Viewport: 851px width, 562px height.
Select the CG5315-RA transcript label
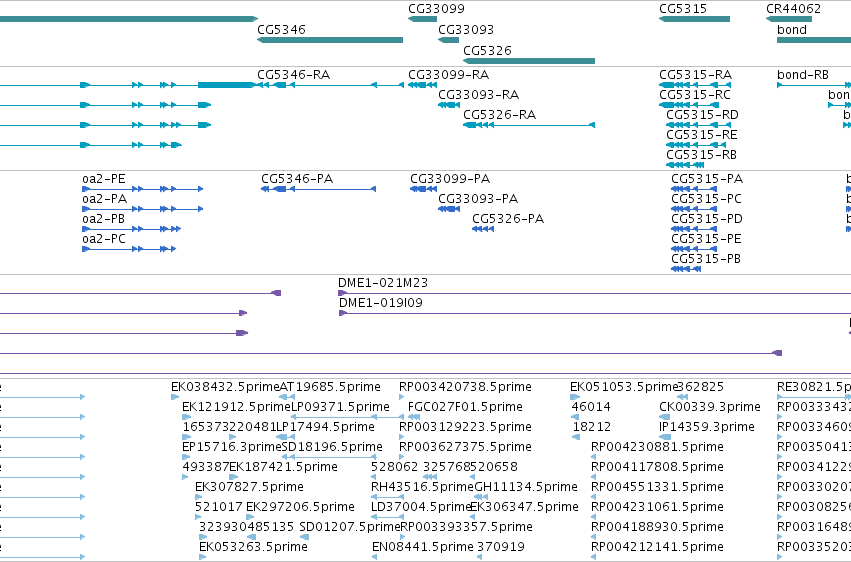[x=696, y=75]
